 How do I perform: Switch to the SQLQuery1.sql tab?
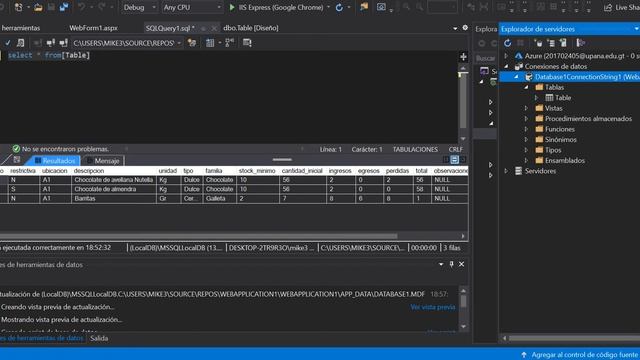click(170, 28)
